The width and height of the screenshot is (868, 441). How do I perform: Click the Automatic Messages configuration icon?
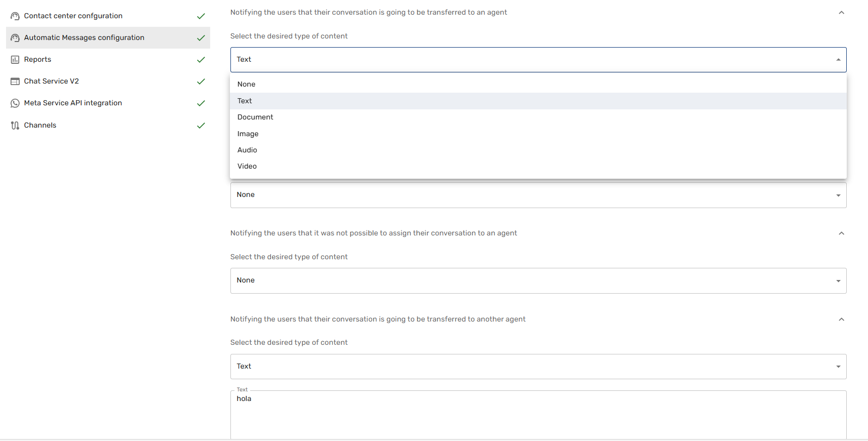(15, 38)
